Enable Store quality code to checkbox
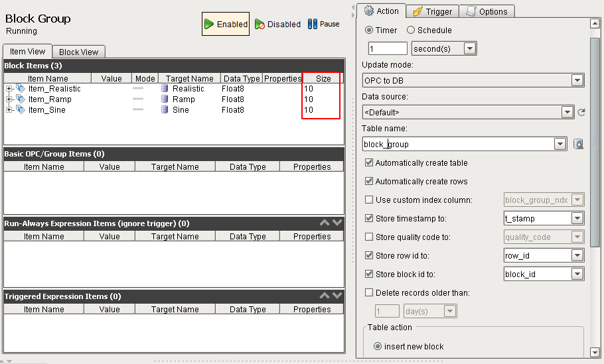 click(369, 237)
